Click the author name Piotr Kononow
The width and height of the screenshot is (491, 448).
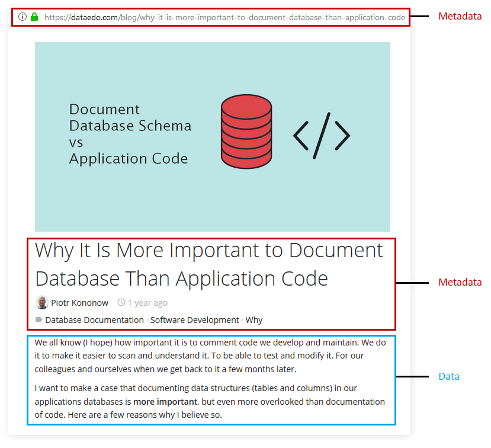tap(79, 302)
